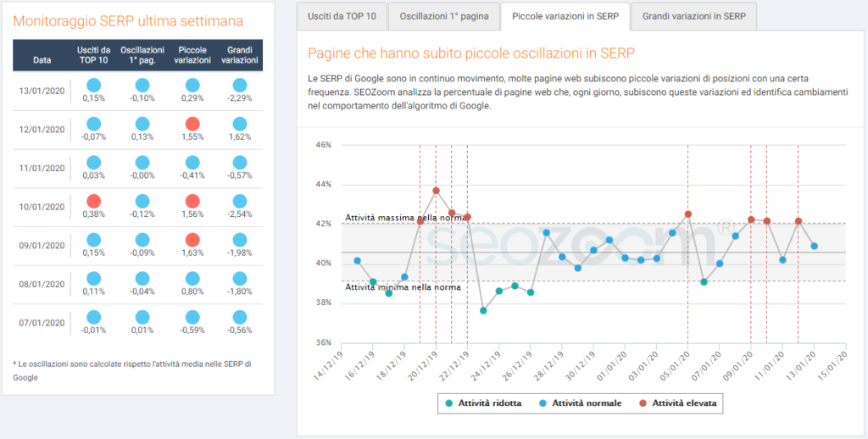Click the 1,63% value in the 09/01/2020 row
Screen dimensions: 868x439
(x=192, y=253)
